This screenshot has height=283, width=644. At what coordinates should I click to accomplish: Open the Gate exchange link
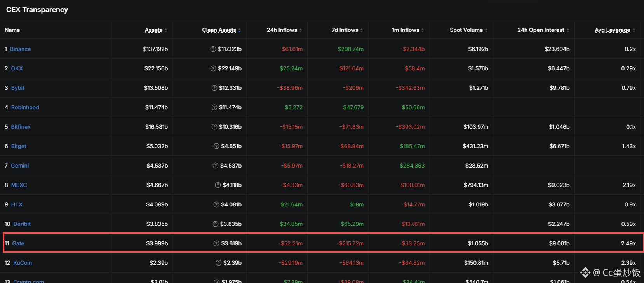(x=18, y=243)
